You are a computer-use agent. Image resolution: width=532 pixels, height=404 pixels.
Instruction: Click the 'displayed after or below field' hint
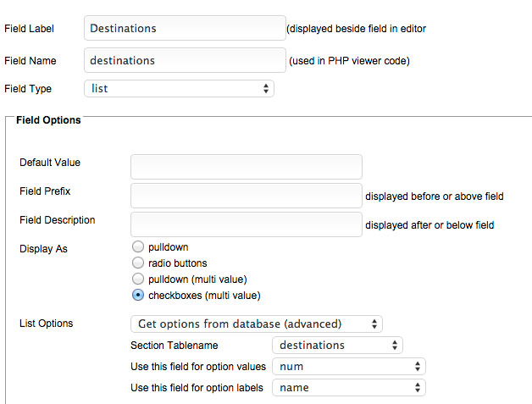pyautogui.click(x=429, y=225)
